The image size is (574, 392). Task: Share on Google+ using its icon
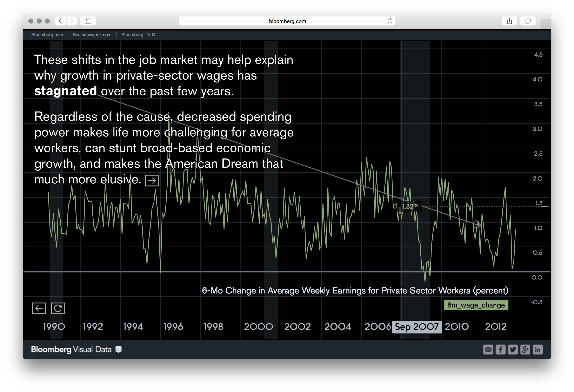525,350
